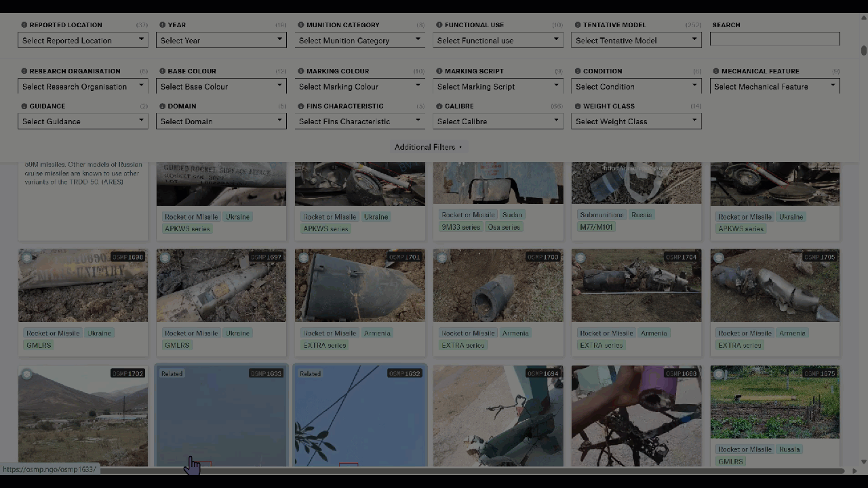Click the info icon beside Marking Script
The width and height of the screenshot is (868, 488).
click(439, 71)
